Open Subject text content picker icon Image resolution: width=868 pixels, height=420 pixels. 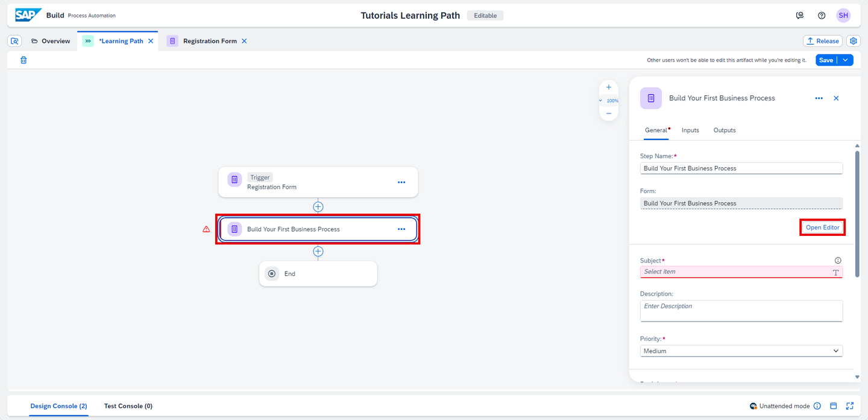tap(836, 272)
